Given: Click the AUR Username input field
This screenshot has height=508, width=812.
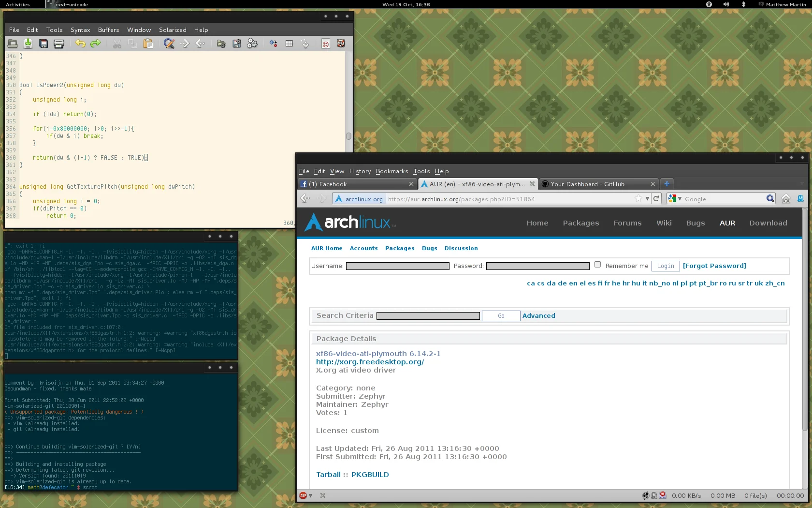Looking at the screenshot, I should [x=398, y=266].
